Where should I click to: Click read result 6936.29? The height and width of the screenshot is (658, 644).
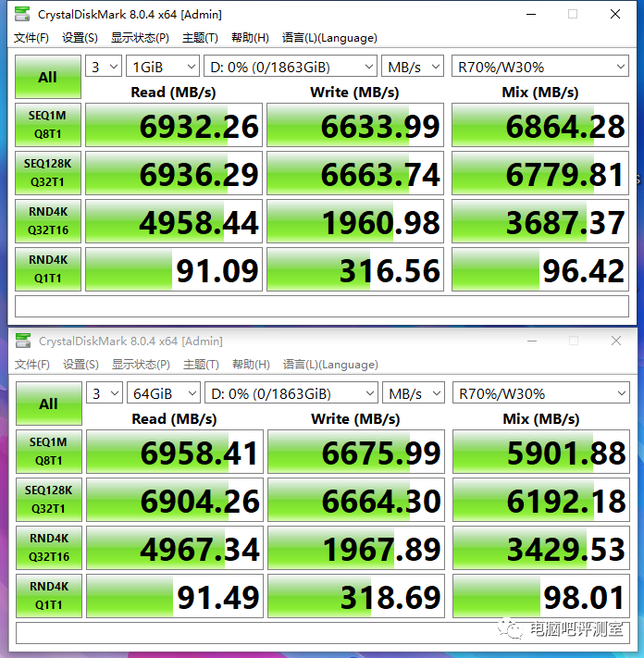pyautogui.click(x=174, y=173)
